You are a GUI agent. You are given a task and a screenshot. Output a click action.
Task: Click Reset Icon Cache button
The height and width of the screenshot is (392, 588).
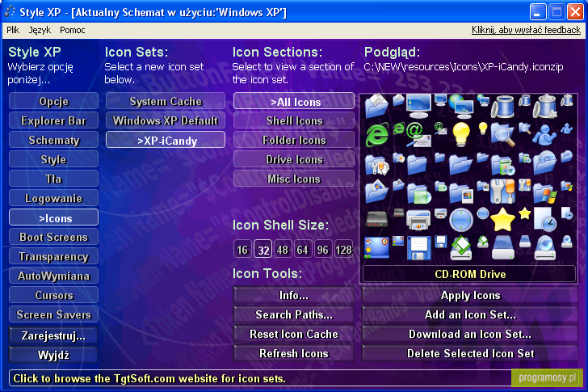click(x=294, y=334)
